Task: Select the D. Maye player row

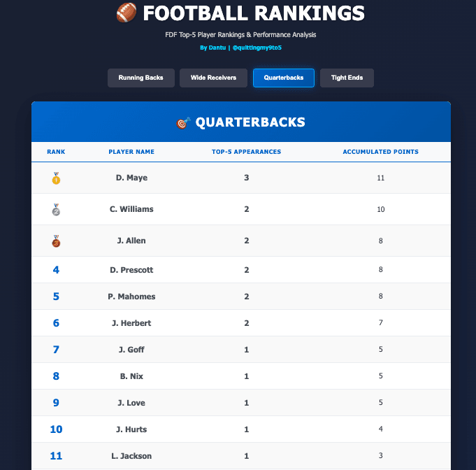Action: coord(131,178)
